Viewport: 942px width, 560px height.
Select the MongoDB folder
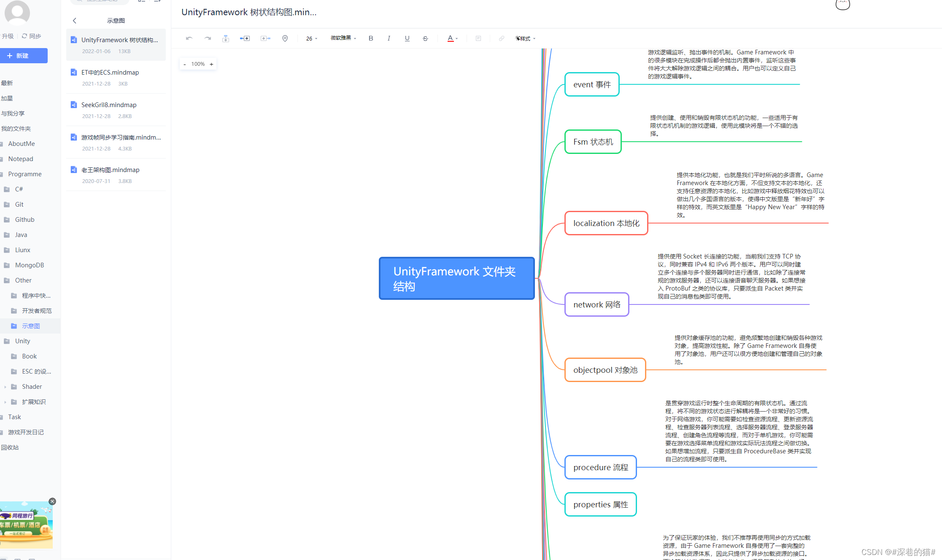click(30, 265)
